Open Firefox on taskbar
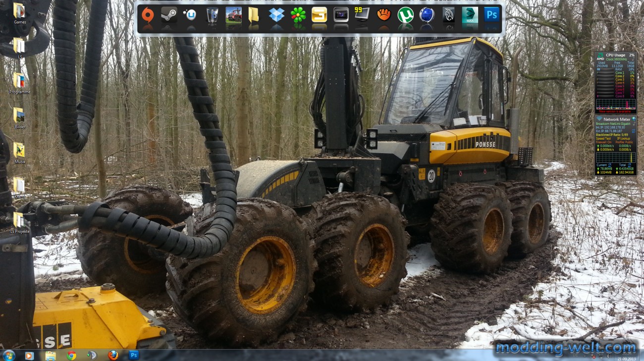This screenshot has height=361, width=644. tap(113, 355)
